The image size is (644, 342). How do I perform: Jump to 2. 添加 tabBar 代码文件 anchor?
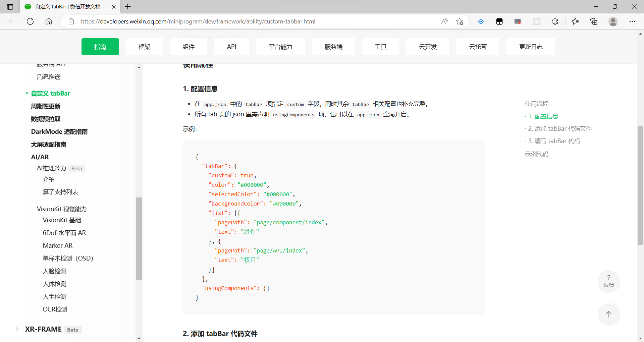[558, 128]
